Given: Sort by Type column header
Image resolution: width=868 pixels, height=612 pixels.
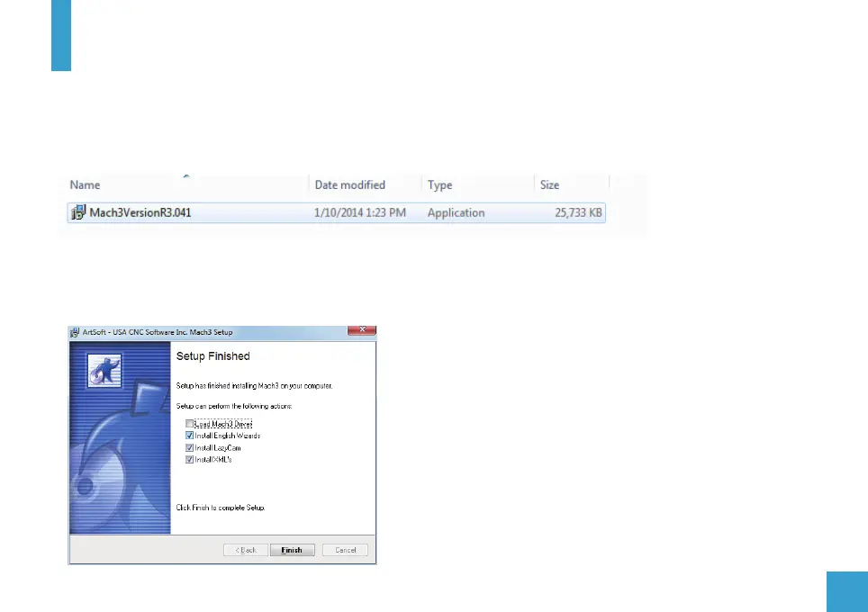Looking at the screenshot, I should 439,184.
